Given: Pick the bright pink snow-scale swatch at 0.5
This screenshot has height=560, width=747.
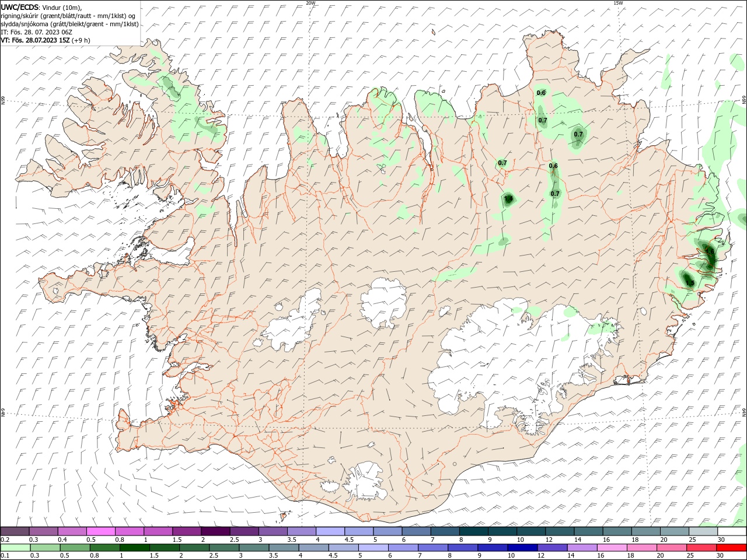Looking at the screenshot, I should coord(100,531).
